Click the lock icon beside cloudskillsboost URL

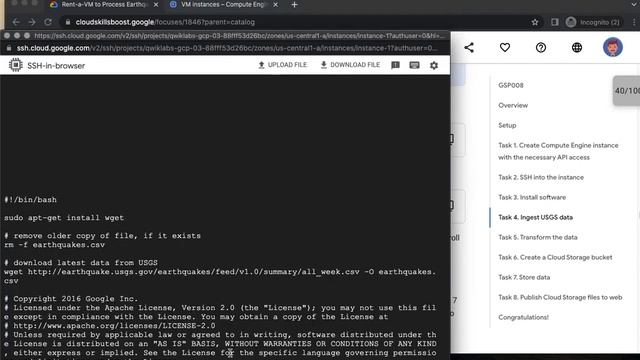[68, 22]
